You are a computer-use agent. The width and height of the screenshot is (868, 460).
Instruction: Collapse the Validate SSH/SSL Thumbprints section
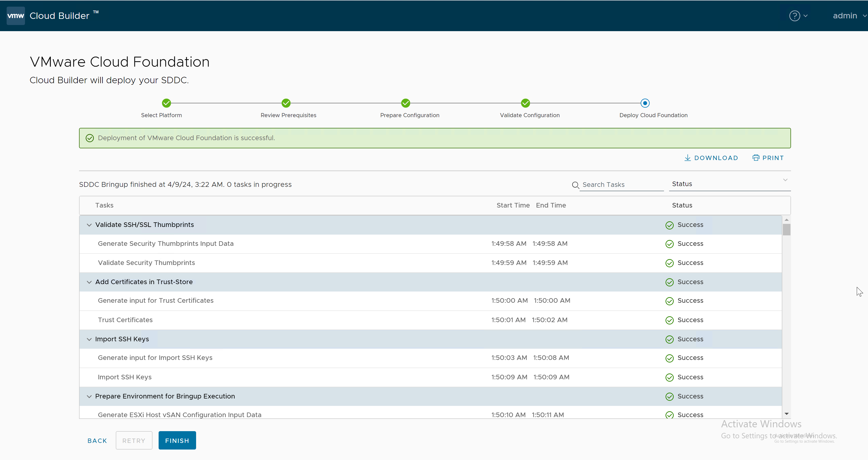point(89,225)
